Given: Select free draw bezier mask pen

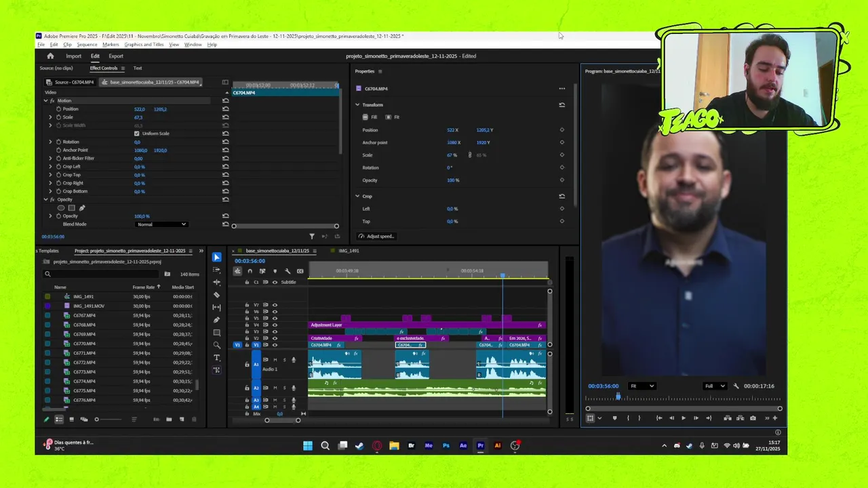Looking at the screenshot, I should click(82, 208).
